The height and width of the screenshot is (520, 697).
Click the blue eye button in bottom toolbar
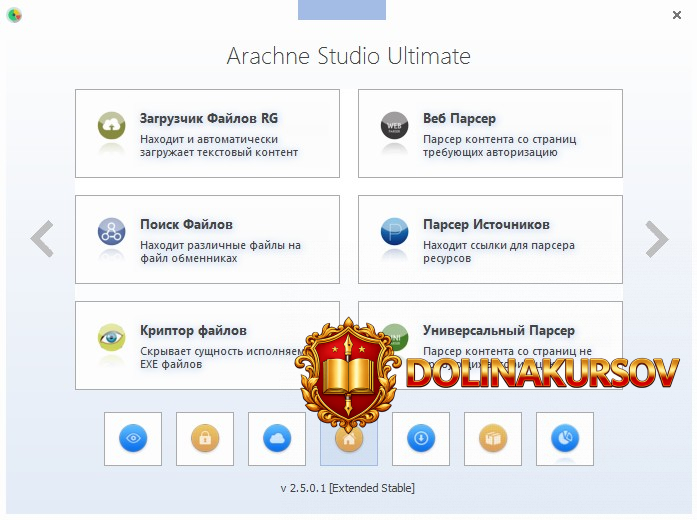pyautogui.click(x=133, y=439)
